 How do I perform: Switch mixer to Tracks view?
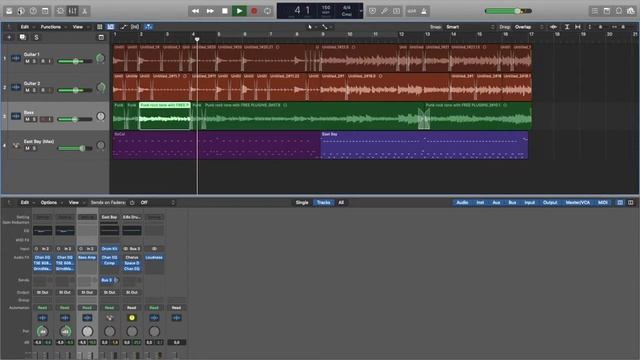324,202
